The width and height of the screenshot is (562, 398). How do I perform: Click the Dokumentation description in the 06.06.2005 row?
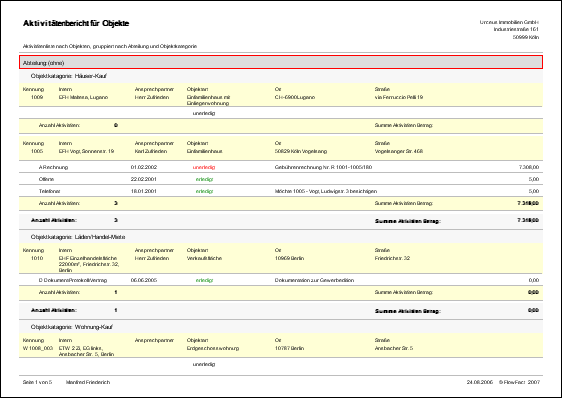(314, 280)
